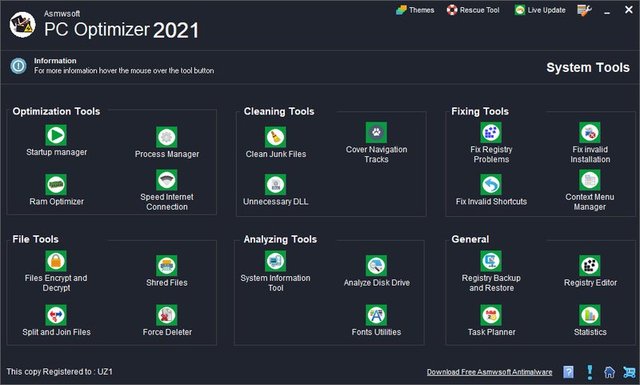Open Fix Invalid Installation icon

(x=590, y=133)
